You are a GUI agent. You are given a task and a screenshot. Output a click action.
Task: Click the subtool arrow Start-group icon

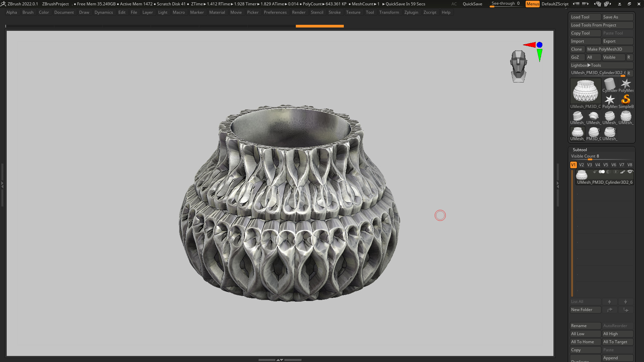(595, 172)
